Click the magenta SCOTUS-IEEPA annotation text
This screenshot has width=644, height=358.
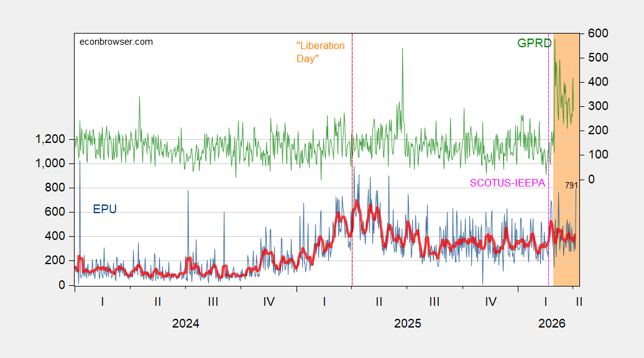coord(507,183)
